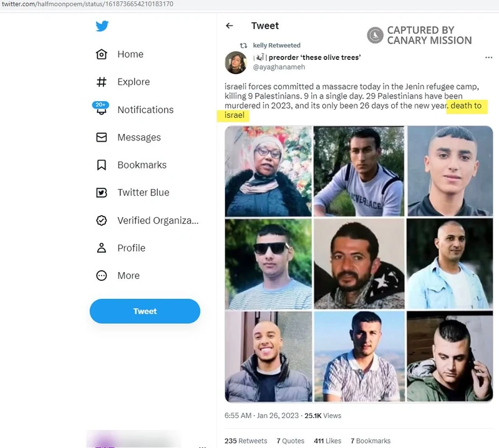Open account switcher dots at sidebar bottom
Viewport: 499px width, 448px height.
click(202, 446)
